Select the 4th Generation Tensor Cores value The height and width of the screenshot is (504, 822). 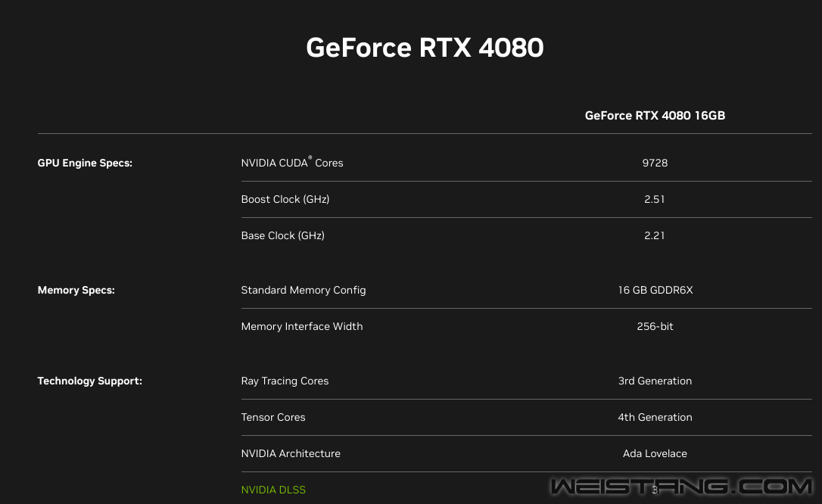click(x=655, y=417)
